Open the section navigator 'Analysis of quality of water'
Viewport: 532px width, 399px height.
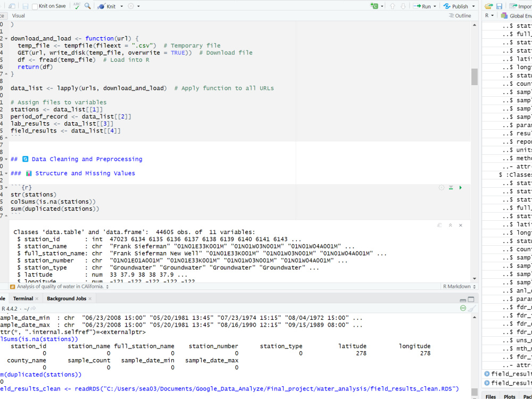pos(60,287)
